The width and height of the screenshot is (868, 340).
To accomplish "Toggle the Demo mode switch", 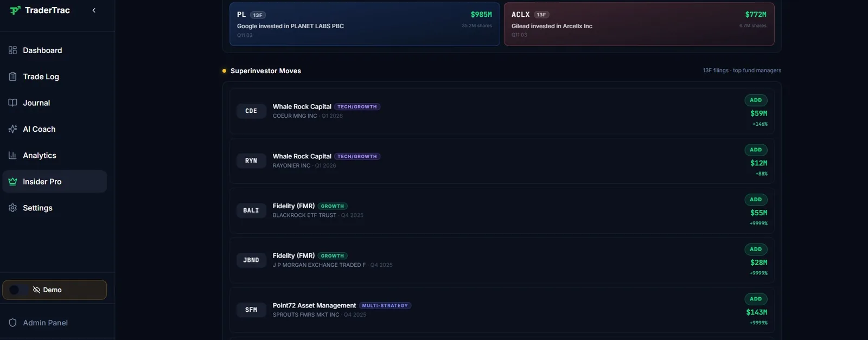I will point(18,290).
